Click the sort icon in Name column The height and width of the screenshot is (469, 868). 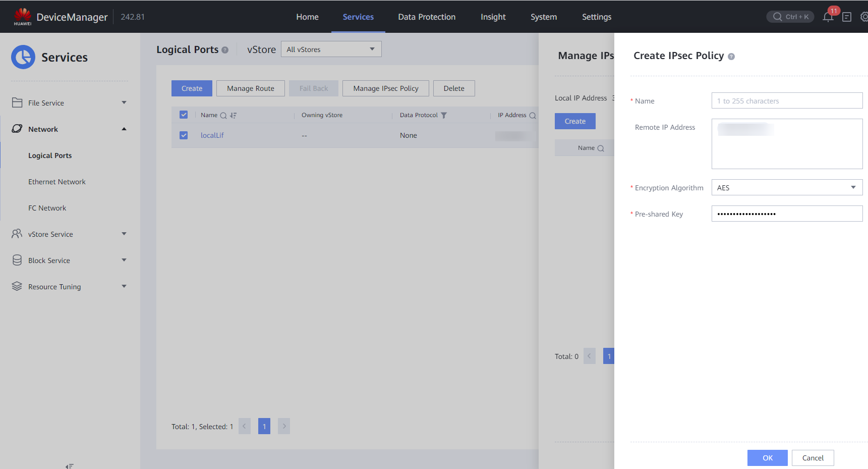tap(233, 116)
